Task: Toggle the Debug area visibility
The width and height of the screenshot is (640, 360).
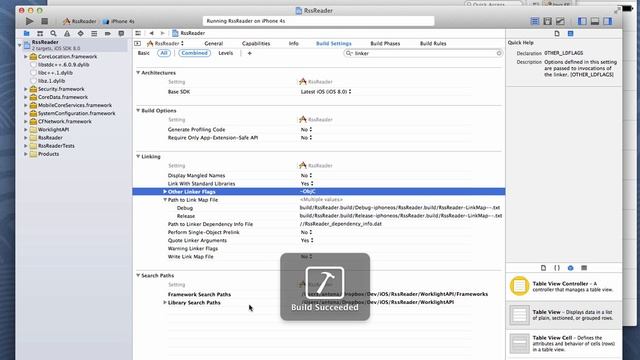Action: [x=595, y=21]
